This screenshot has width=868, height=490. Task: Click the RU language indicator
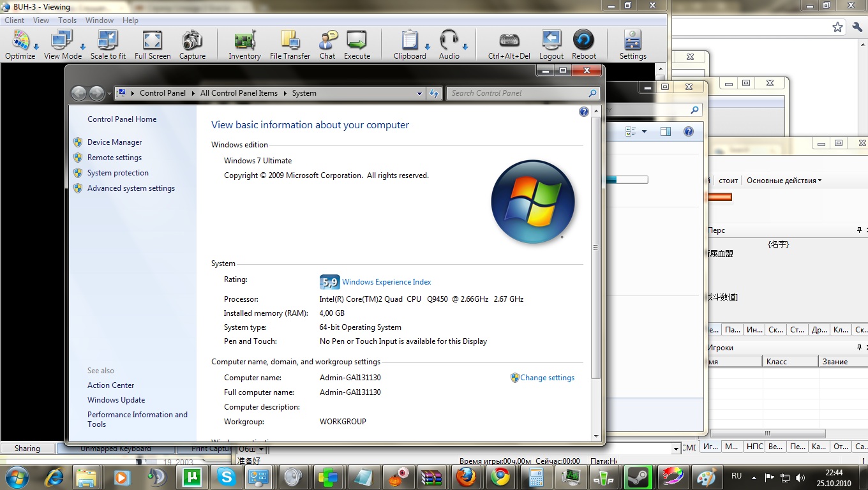click(x=737, y=476)
